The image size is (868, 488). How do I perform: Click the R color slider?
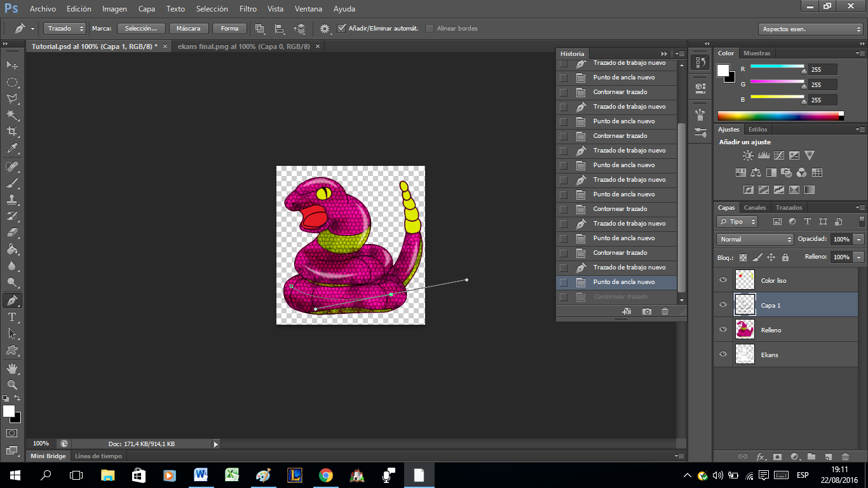[x=777, y=66]
